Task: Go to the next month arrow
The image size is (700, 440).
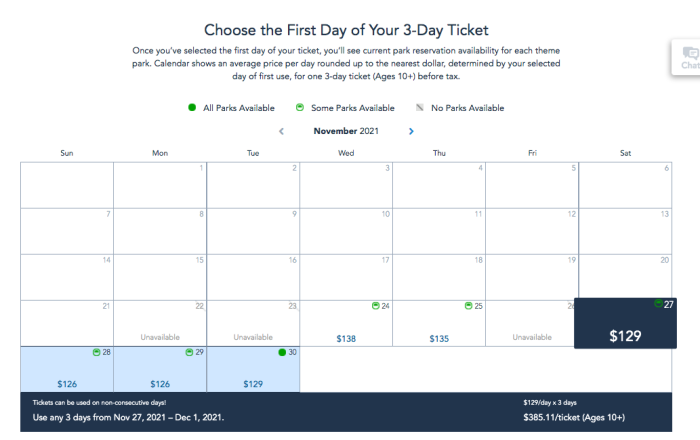Action: 411,131
